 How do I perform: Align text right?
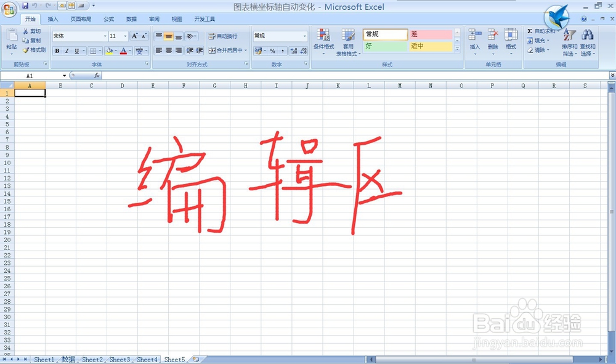(179, 51)
